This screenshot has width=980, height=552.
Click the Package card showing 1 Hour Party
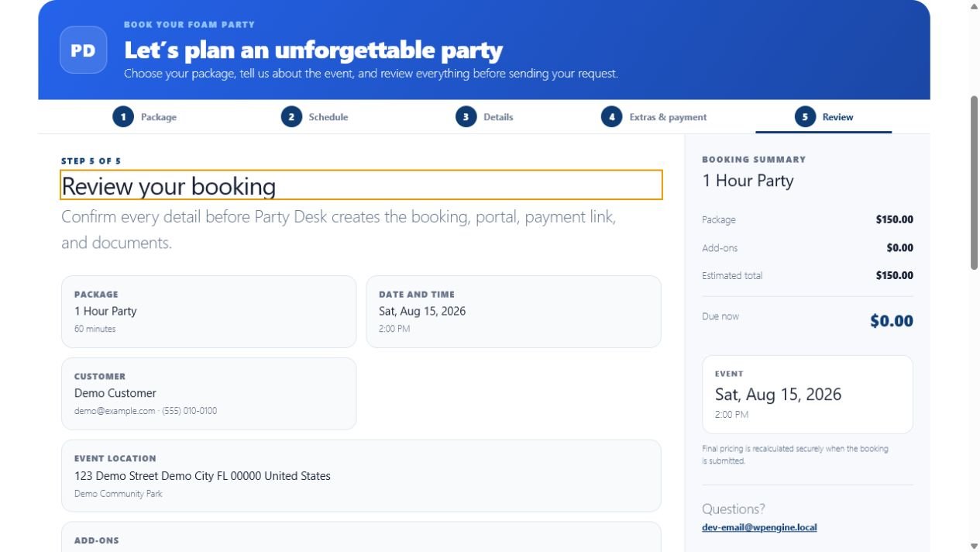coord(208,312)
